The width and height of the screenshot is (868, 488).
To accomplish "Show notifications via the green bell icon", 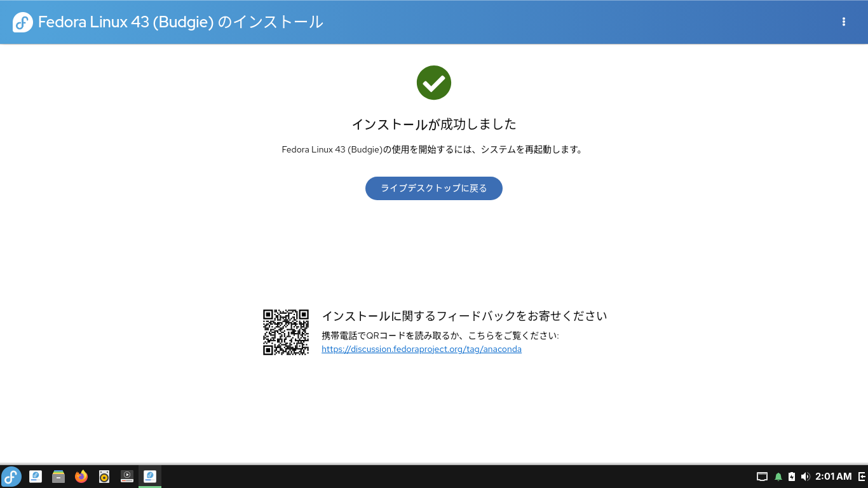I will click(778, 477).
